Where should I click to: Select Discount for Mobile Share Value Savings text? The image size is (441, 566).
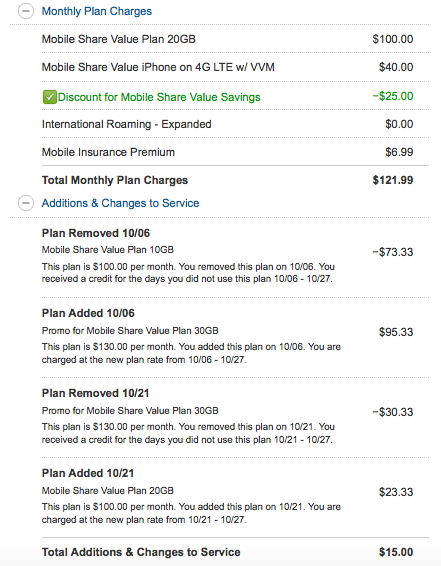[x=159, y=97]
